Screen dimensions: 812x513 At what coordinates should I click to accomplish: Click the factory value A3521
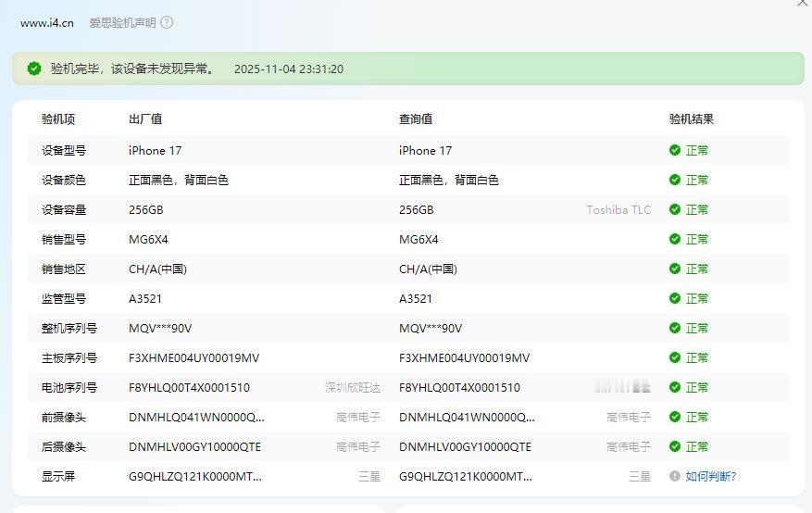pyautogui.click(x=145, y=299)
